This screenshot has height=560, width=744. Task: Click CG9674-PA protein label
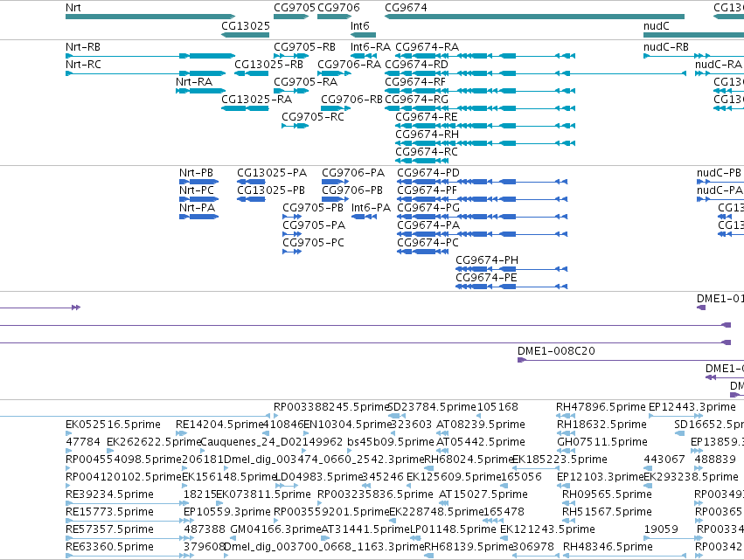tap(428, 225)
